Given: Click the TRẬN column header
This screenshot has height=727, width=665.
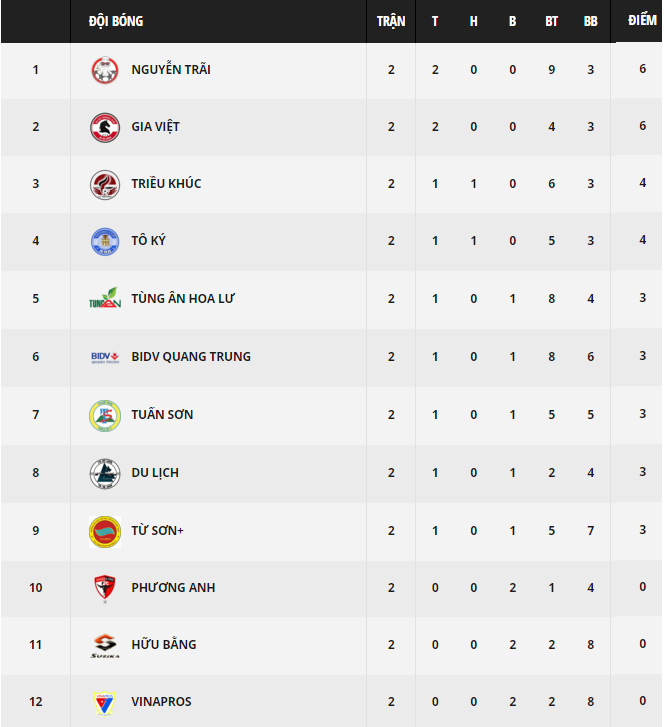Looking at the screenshot, I should pos(391,21).
